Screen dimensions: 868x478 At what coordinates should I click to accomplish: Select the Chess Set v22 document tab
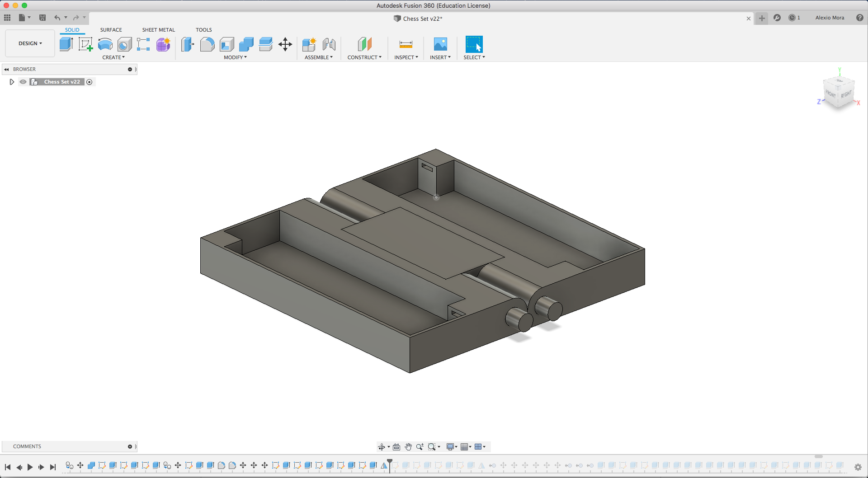418,19
